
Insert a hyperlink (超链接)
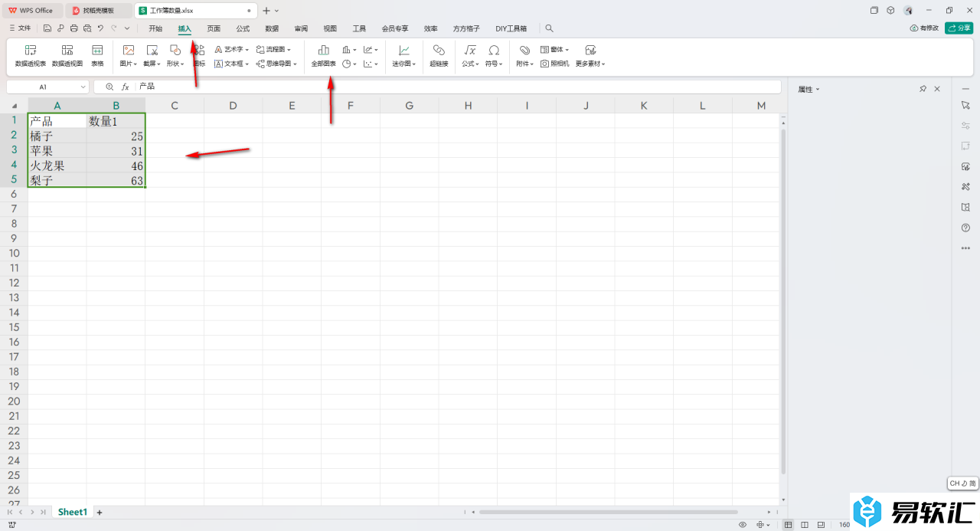click(439, 56)
